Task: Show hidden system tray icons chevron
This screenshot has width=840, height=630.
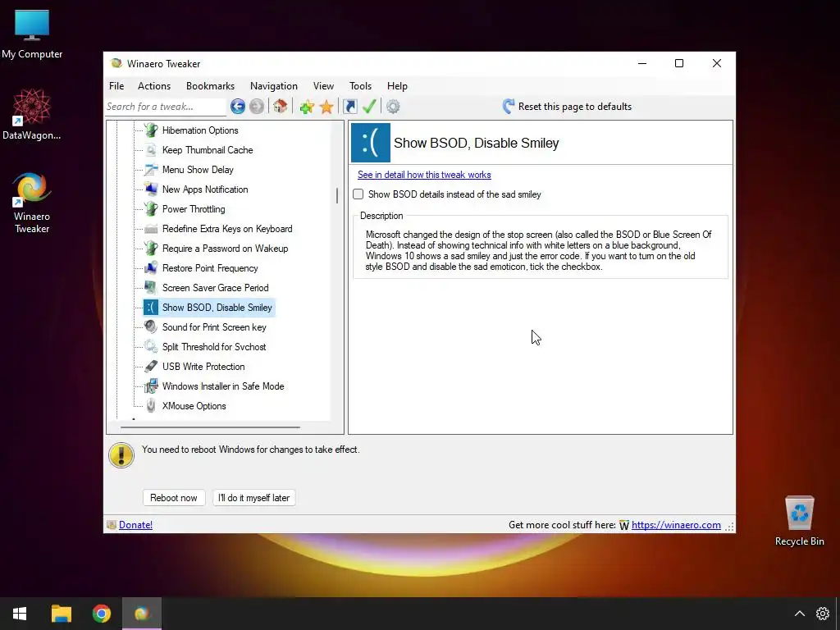Action: point(799,614)
